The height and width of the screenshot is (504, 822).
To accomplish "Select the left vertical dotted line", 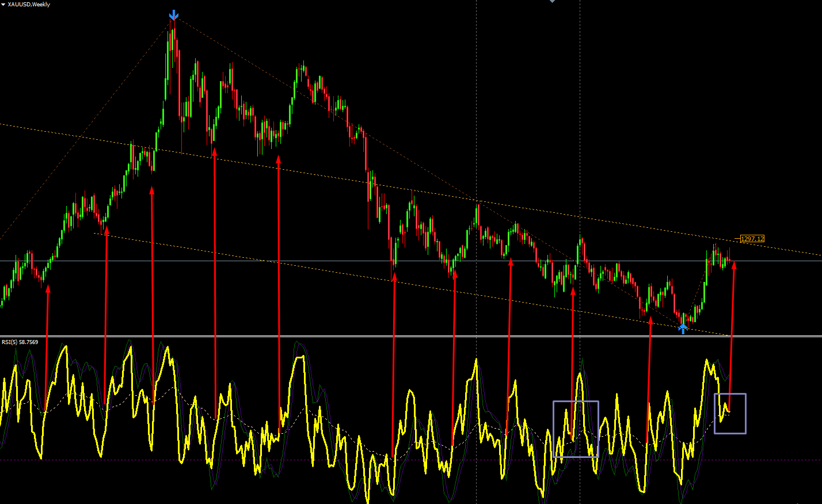I will [x=477, y=252].
